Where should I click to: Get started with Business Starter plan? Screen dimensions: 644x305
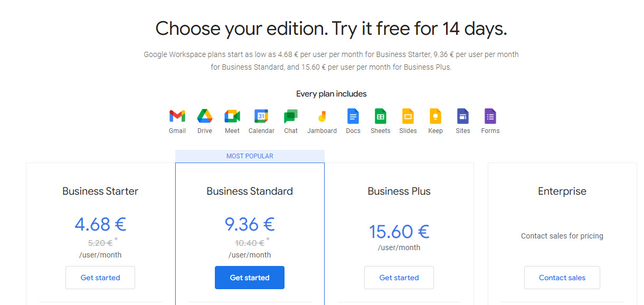point(100,278)
